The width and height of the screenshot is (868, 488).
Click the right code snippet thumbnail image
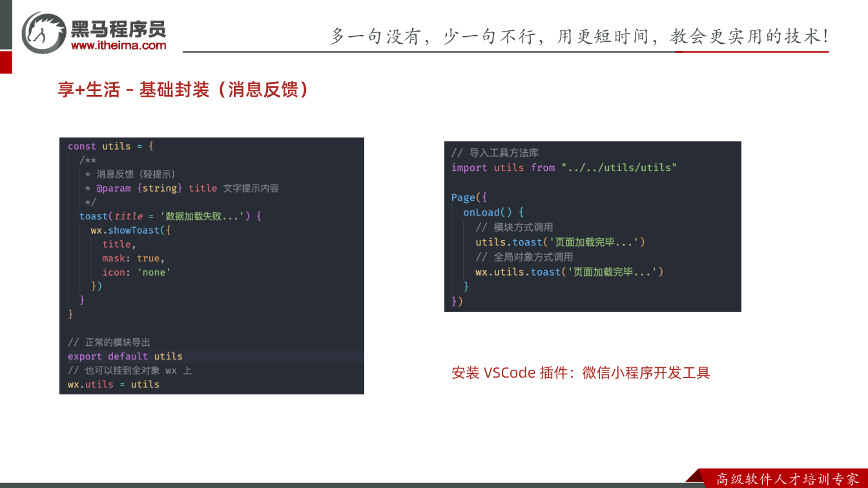pyautogui.click(x=593, y=227)
